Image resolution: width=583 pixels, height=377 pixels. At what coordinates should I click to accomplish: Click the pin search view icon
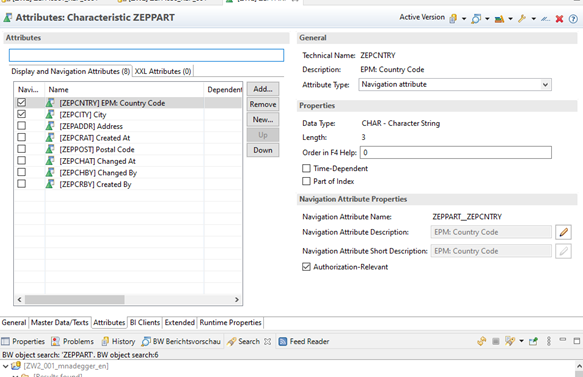coord(534,341)
